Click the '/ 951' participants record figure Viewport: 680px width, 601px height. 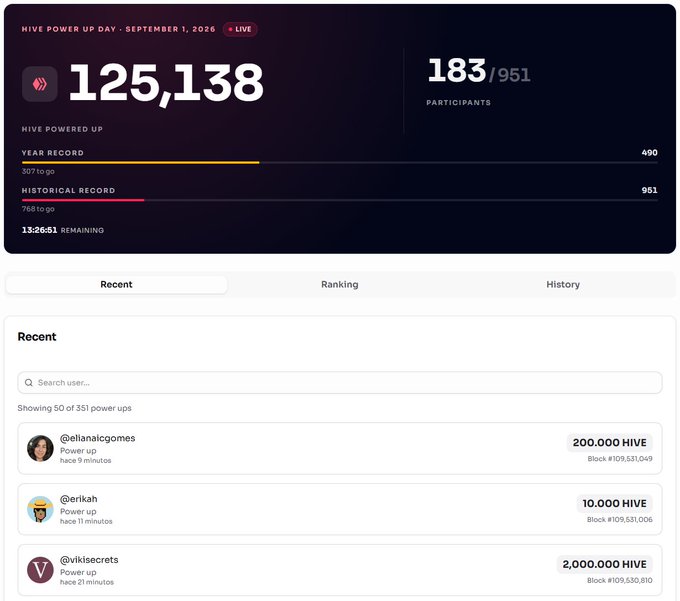tap(510, 75)
